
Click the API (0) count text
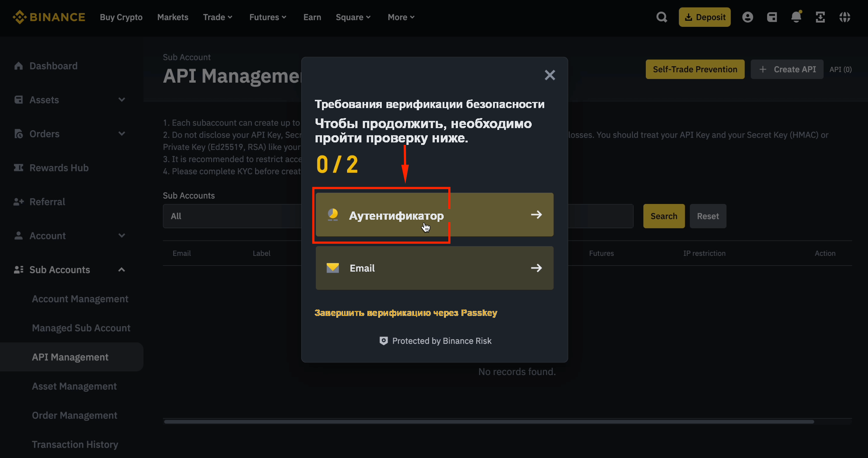[840, 69]
